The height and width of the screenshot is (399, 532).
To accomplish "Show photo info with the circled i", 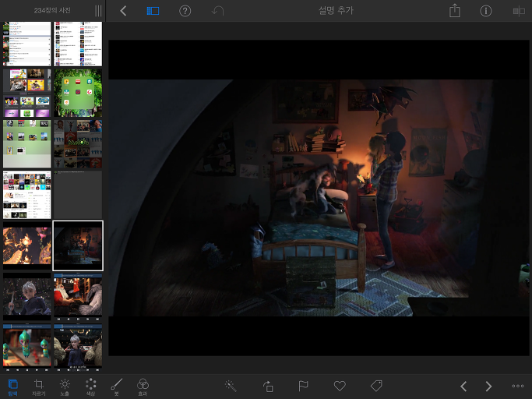I will click(486, 11).
